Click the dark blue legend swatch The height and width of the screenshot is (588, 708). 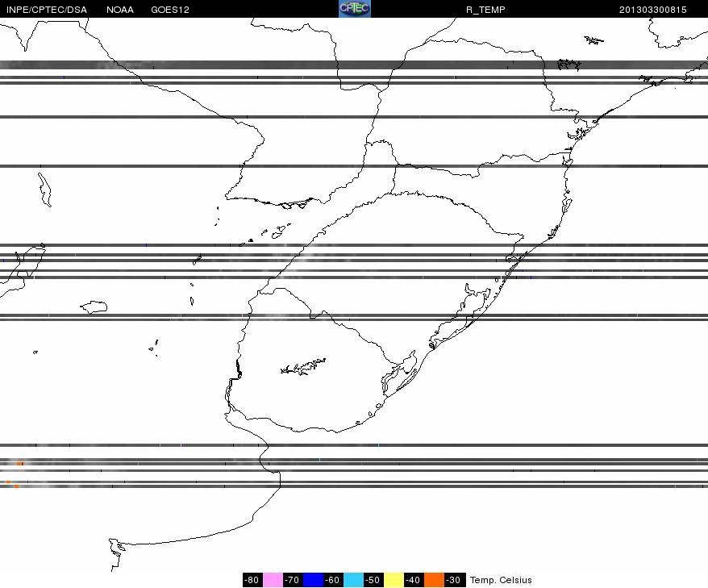pyautogui.click(x=314, y=580)
